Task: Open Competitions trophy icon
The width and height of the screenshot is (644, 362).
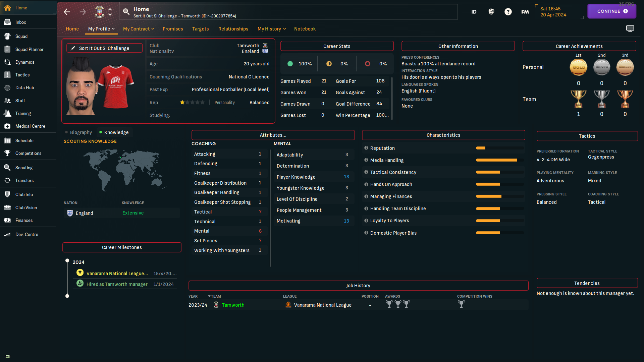Action: tap(7, 153)
